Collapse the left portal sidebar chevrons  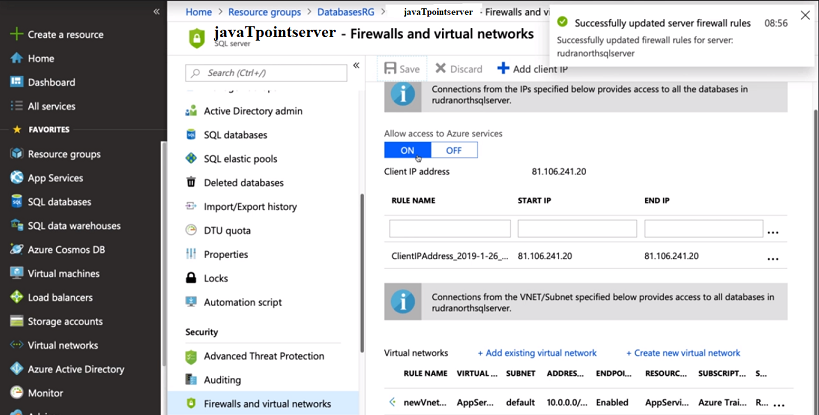pos(156,11)
